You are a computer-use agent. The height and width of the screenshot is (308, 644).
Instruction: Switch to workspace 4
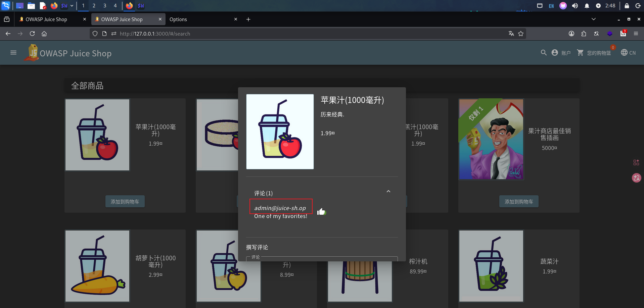115,6
